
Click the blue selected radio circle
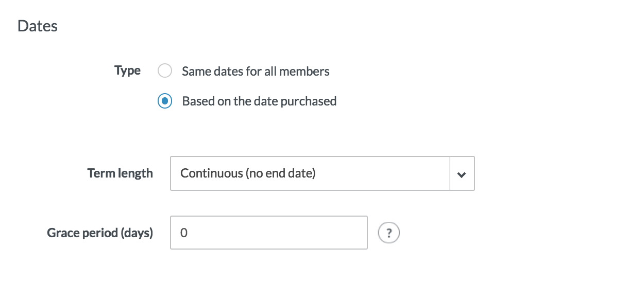click(165, 101)
